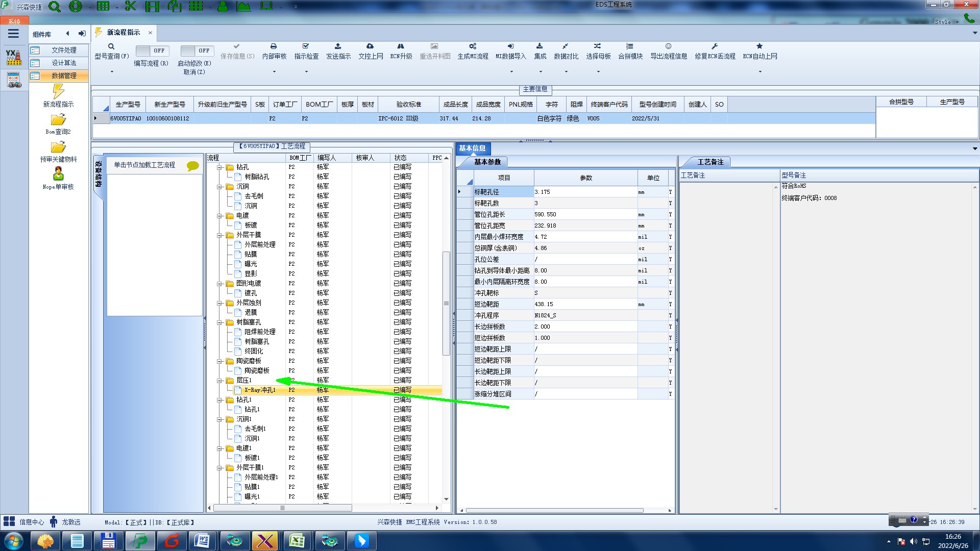Click the 生成MI流程 gears icon
This screenshot has height=551, width=980.
(x=473, y=46)
